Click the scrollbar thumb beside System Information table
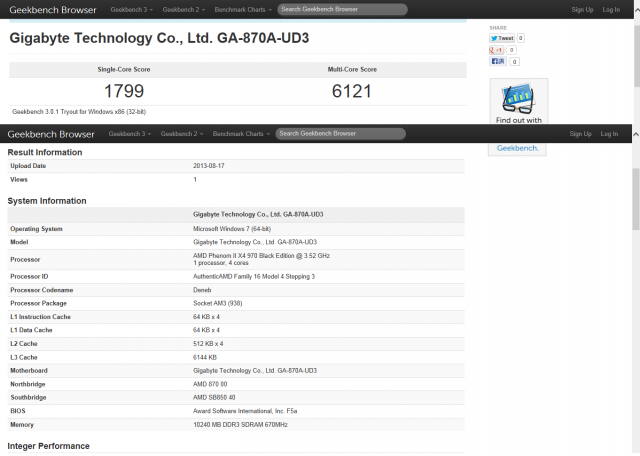This screenshot has height=456, width=640. (636, 199)
